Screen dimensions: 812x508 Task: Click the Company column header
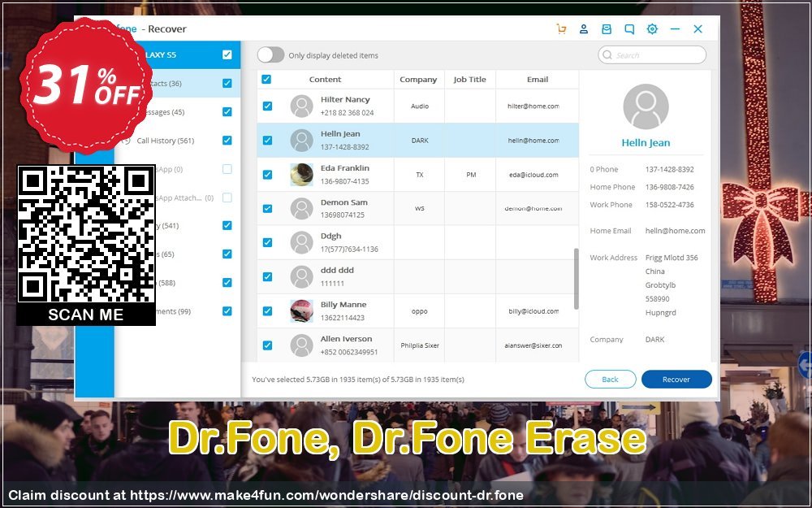418,80
